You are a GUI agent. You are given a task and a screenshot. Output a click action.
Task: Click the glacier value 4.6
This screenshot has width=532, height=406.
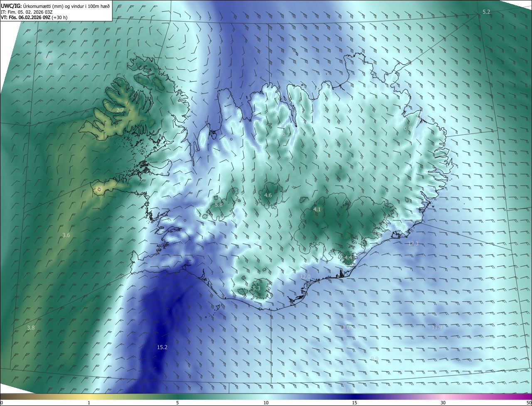pos(268,195)
